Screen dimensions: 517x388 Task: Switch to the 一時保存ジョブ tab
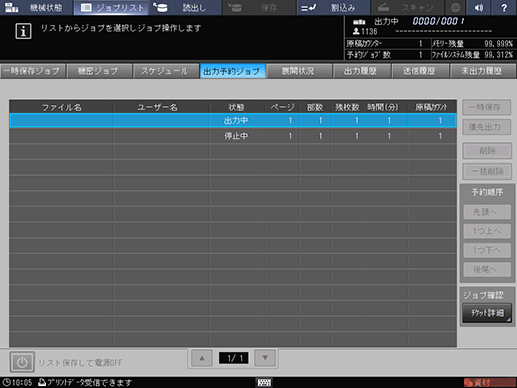[x=32, y=71]
